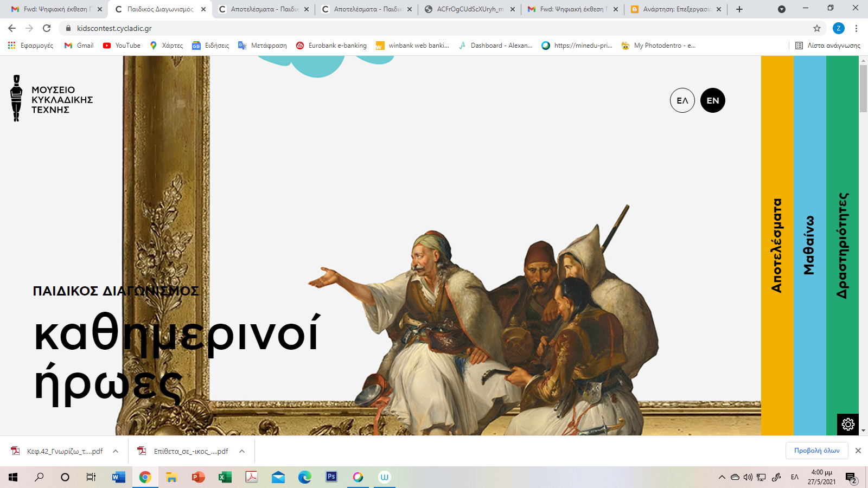The width and height of the screenshot is (868, 488).
Task: Click the Museum of Cycladic Art logo
Action: [52, 98]
